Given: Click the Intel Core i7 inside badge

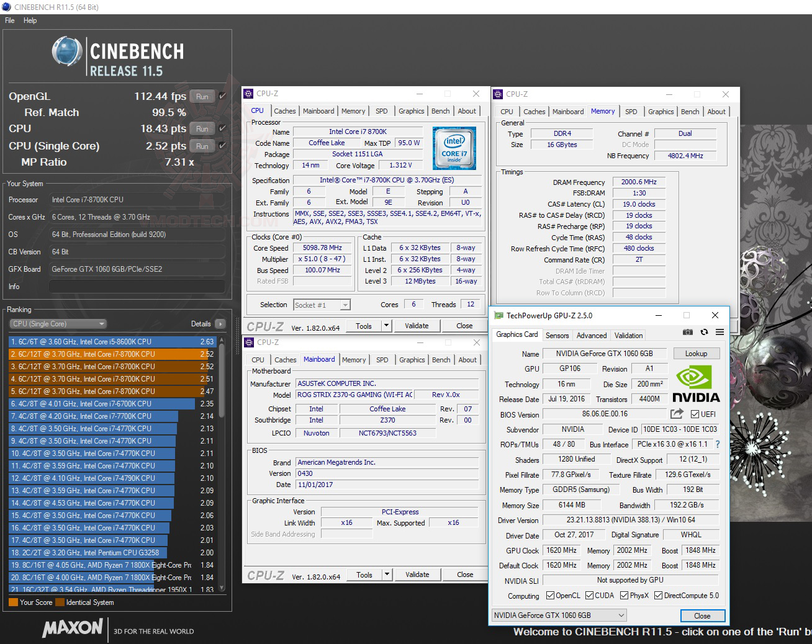Looking at the screenshot, I should pos(454,148).
